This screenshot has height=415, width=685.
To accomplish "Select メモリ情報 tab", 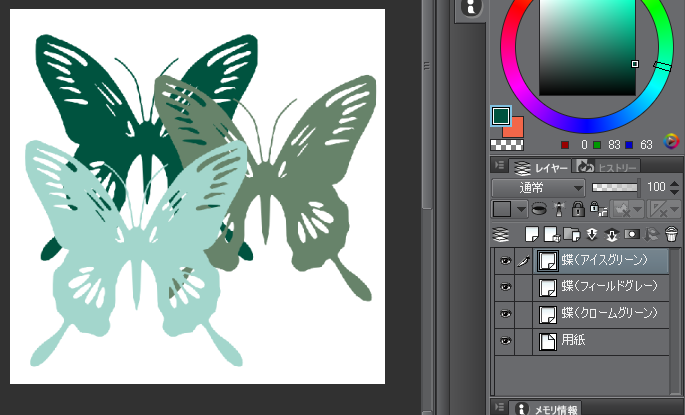I will point(546,408).
